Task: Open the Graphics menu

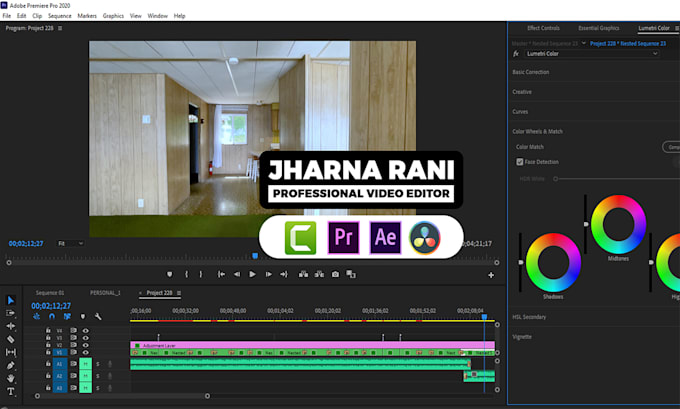Action: (x=113, y=16)
